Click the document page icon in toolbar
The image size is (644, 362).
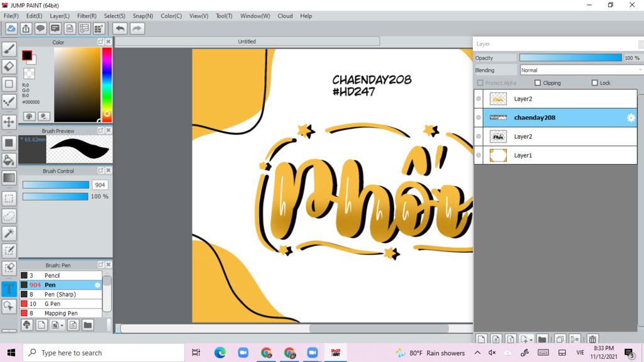[x=70, y=28]
